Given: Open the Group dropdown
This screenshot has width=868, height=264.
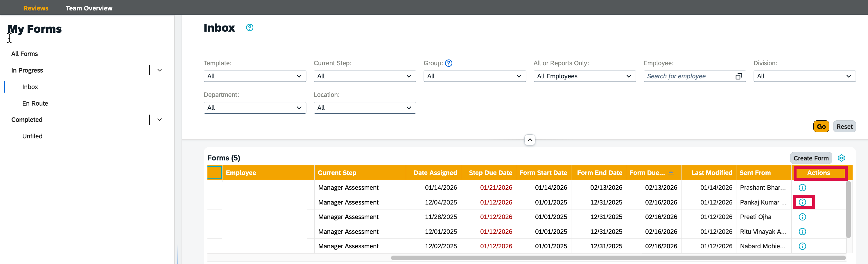Looking at the screenshot, I should pos(474,76).
